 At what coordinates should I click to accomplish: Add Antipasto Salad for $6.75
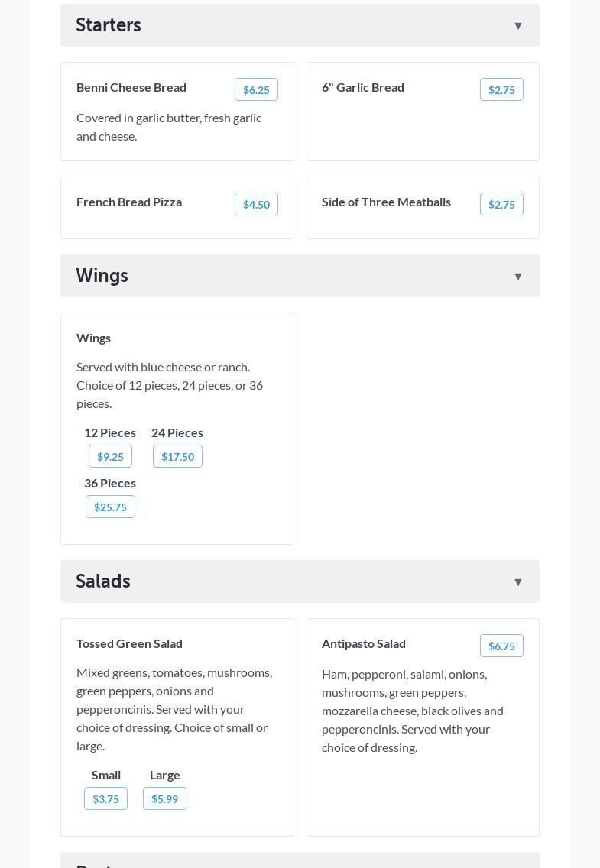click(501, 646)
